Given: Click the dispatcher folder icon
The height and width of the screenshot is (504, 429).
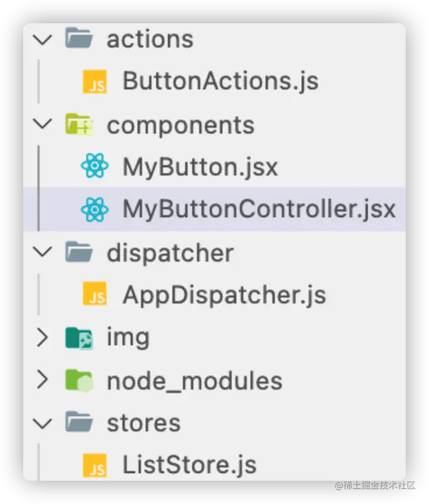Looking at the screenshot, I should pyautogui.click(x=79, y=251).
